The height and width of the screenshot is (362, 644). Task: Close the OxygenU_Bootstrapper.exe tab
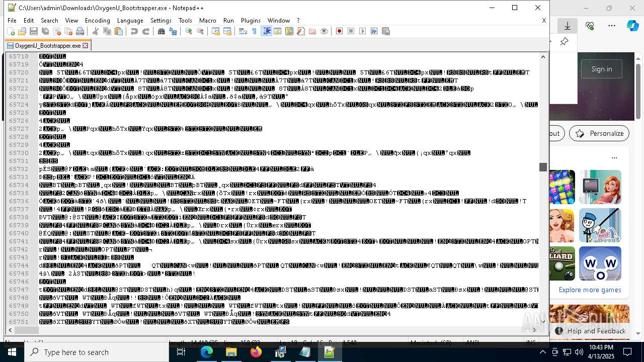pos(86,45)
